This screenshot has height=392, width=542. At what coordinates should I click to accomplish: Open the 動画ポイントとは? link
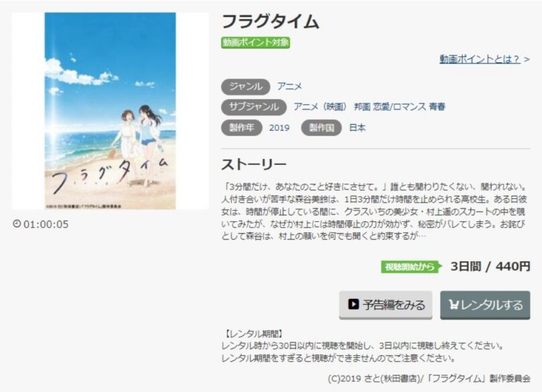480,59
